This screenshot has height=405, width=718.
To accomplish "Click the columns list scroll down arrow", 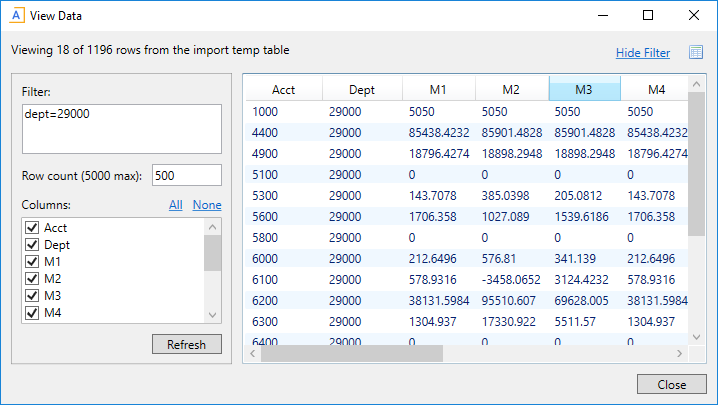I will pos(212,315).
